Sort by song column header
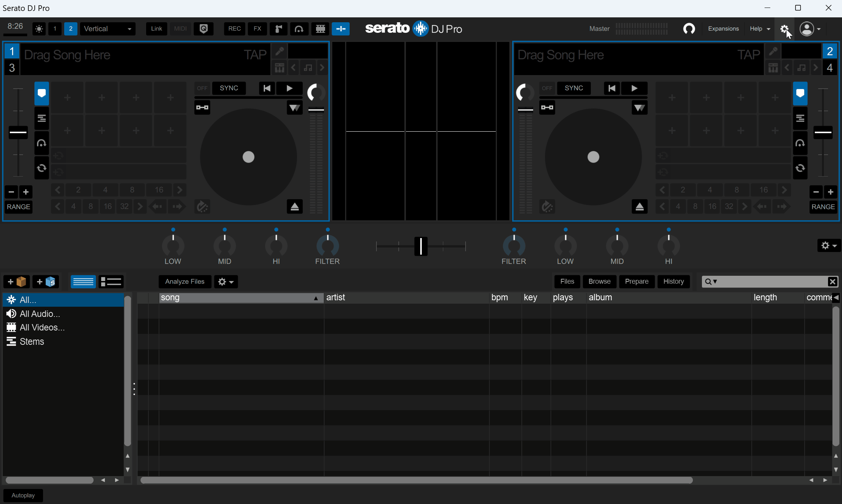The height and width of the screenshot is (504, 842). pos(241,298)
